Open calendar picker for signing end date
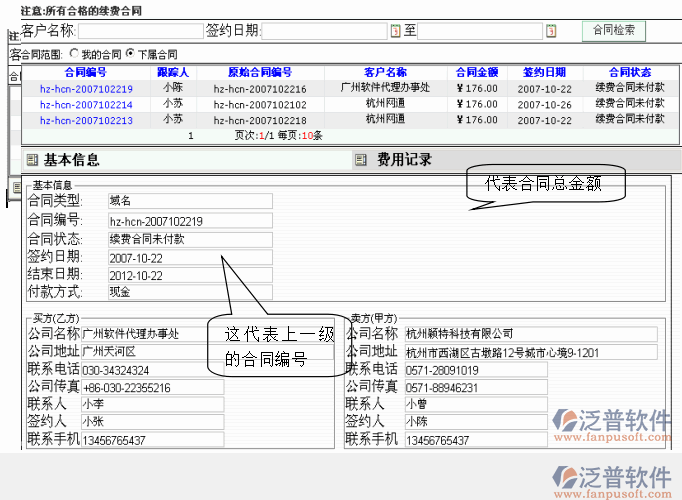The width and height of the screenshot is (682, 500). [551, 32]
